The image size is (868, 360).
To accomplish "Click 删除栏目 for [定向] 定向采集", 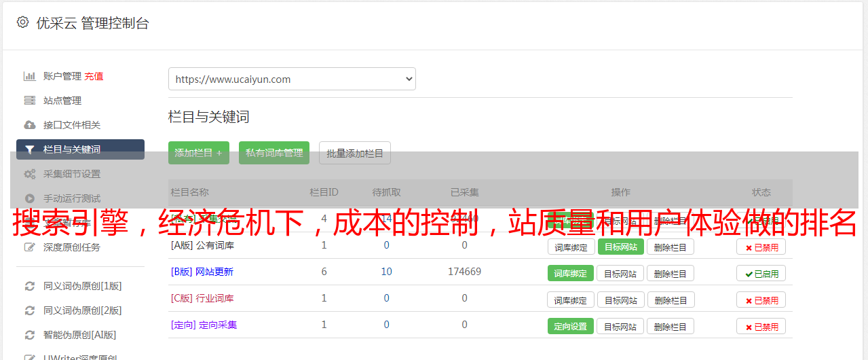I will (x=670, y=326).
